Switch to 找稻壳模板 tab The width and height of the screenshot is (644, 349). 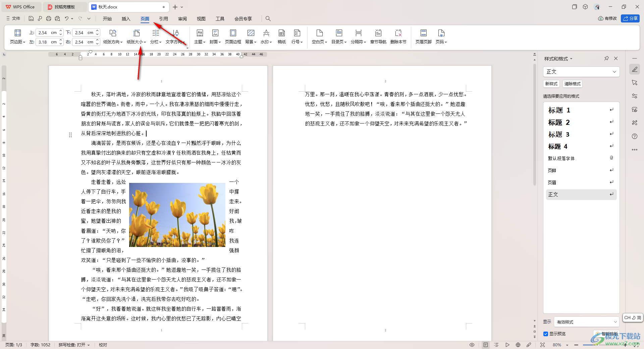pos(65,7)
